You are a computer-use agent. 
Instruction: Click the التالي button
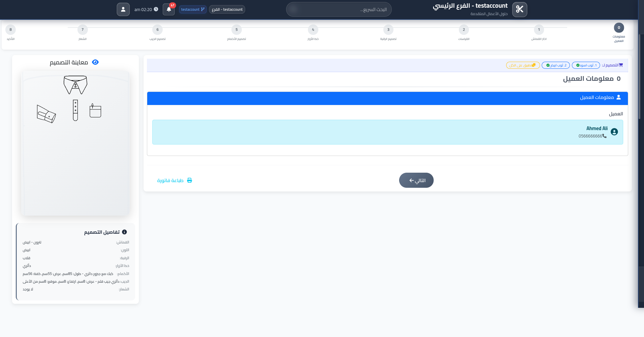tap(416, 180)
